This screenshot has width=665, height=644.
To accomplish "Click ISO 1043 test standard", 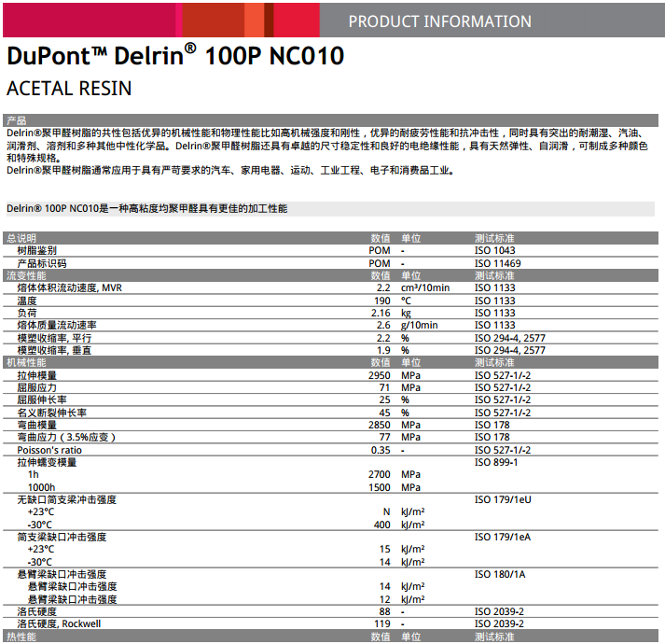I will (x=495, y=250).
